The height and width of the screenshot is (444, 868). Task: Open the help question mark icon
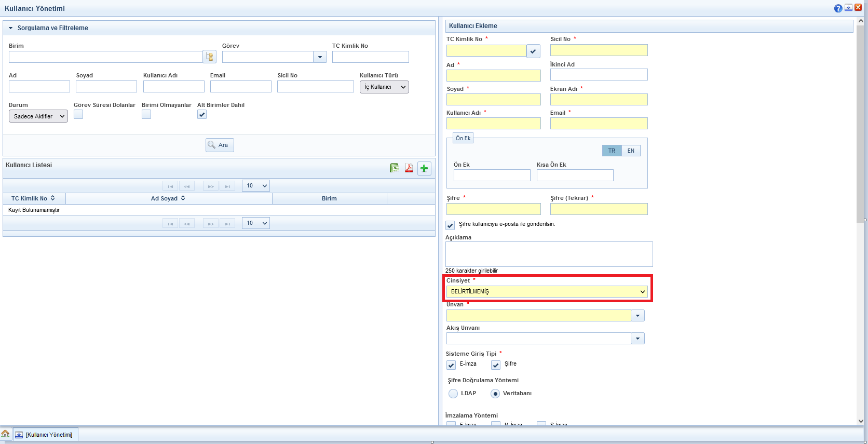[838, 8]
